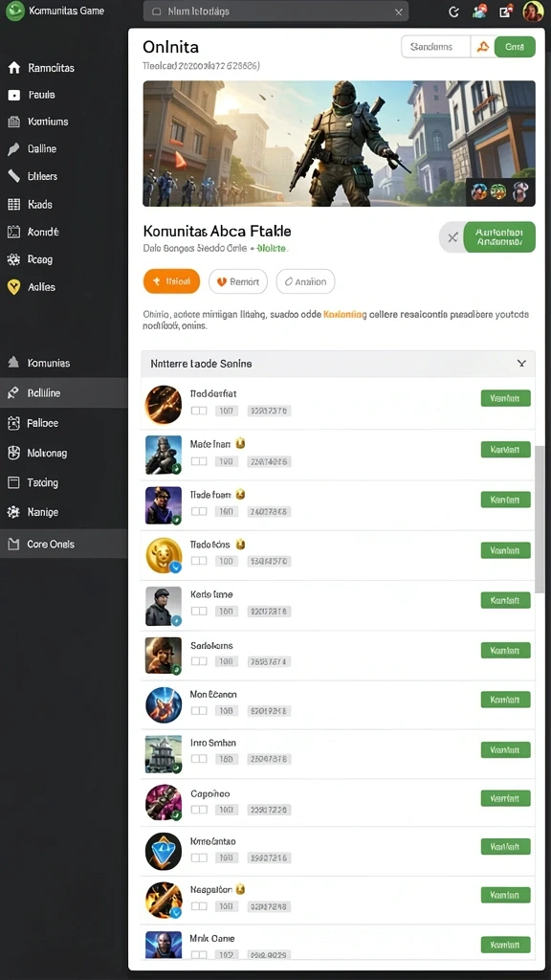Select Core Onels in the sidebar

coord(64,544)
